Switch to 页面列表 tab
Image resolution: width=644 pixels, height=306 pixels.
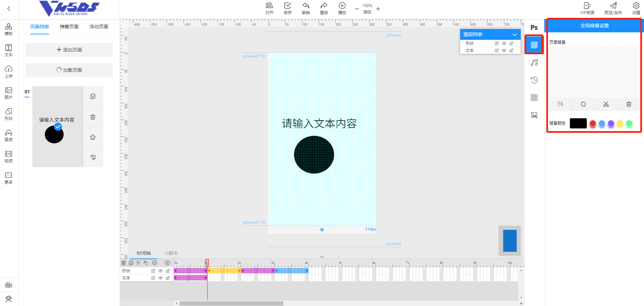click(x=39, y=27)
